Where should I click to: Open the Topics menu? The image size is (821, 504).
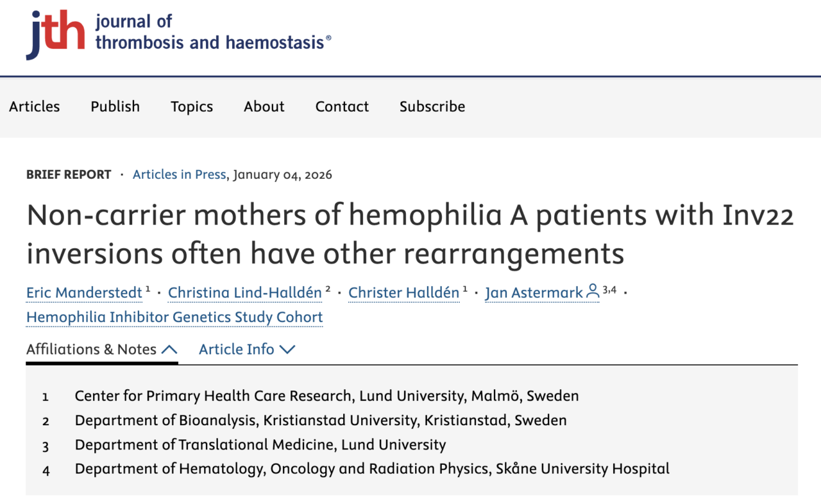(x=191, y=106)
